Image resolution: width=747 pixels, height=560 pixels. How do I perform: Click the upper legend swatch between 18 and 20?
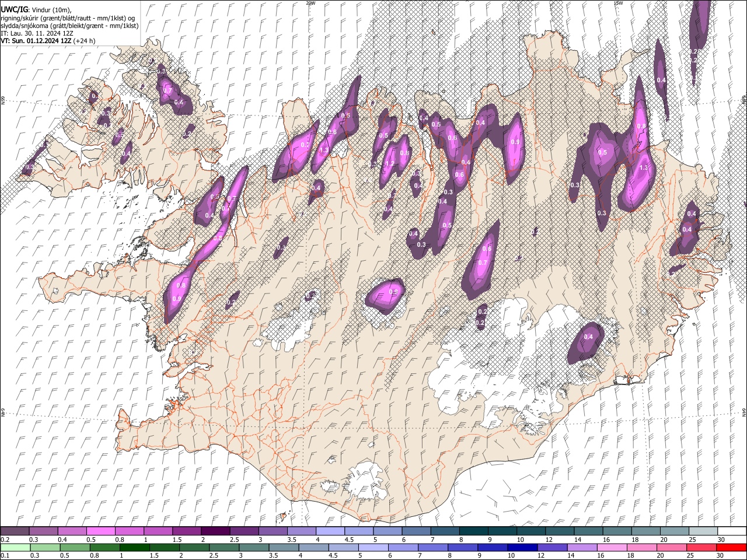click(645, 531)
